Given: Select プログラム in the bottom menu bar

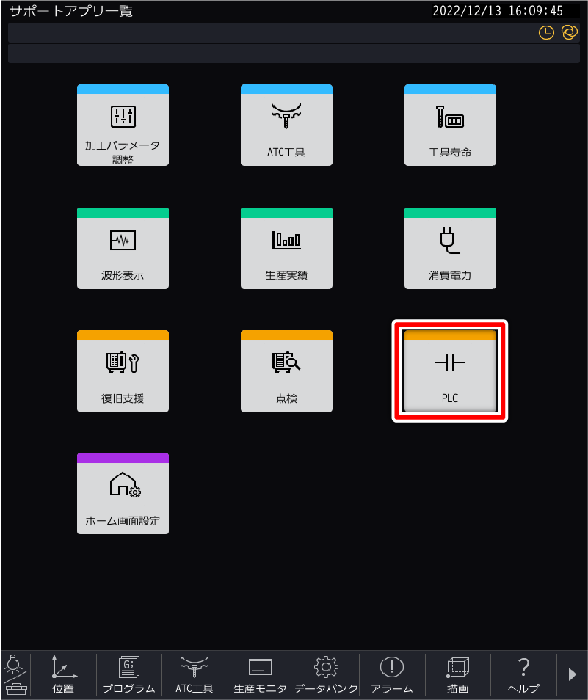Looking at the screenshot, I should (x=129, y=674).
